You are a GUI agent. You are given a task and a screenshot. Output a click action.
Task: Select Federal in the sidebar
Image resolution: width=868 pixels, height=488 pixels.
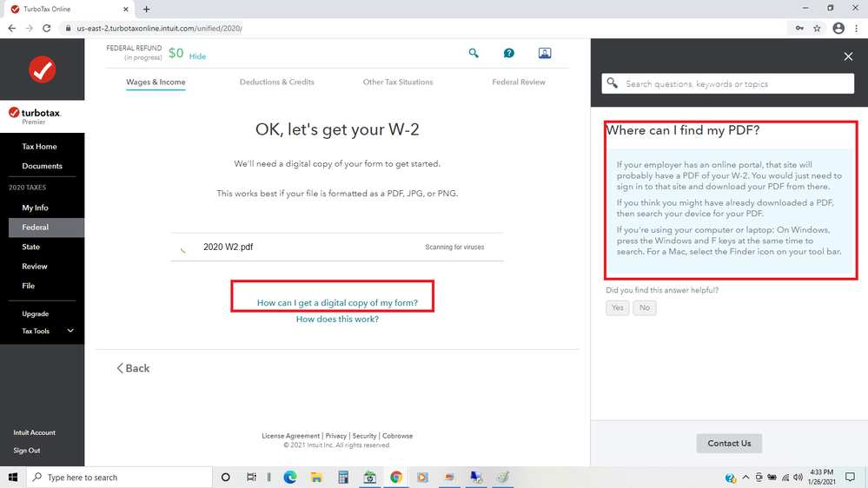[47, 228]
